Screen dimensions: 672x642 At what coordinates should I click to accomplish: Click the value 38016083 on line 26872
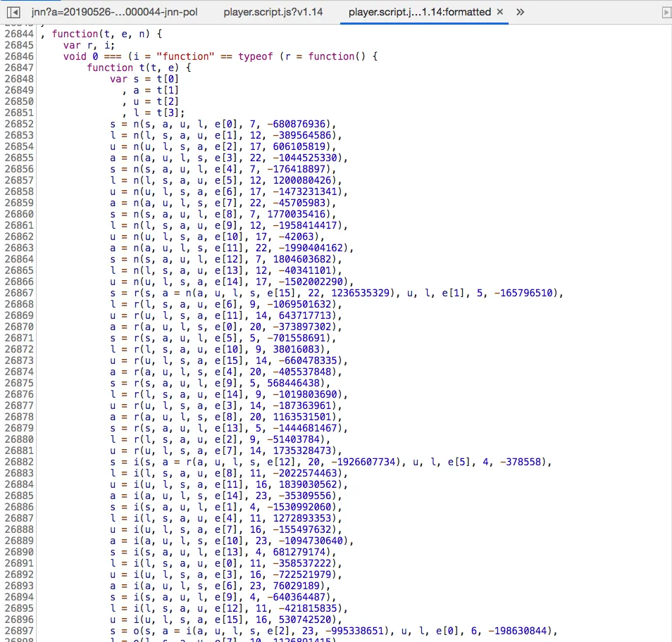pyautogui.click(x=296, y=349)
